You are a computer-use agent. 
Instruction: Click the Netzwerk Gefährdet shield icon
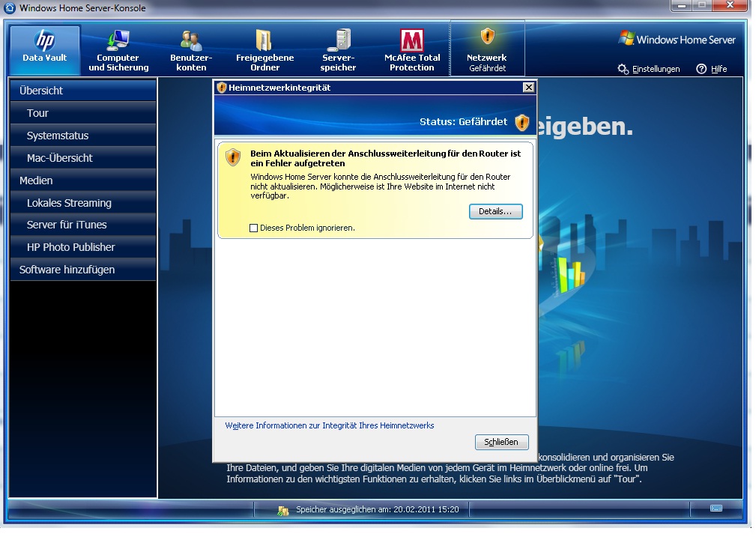488,36
